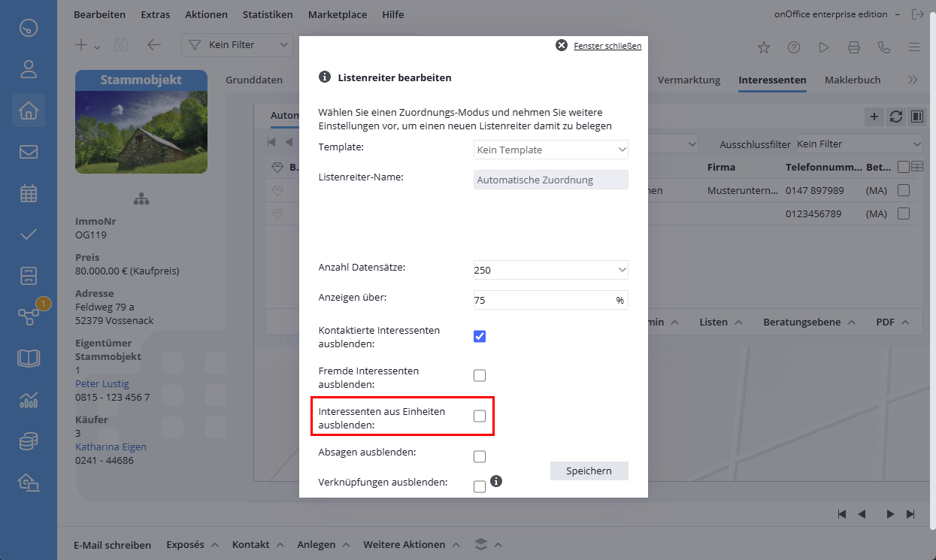
Task: Open the email inbox sidebar icon
Action: tap(29, 152)
